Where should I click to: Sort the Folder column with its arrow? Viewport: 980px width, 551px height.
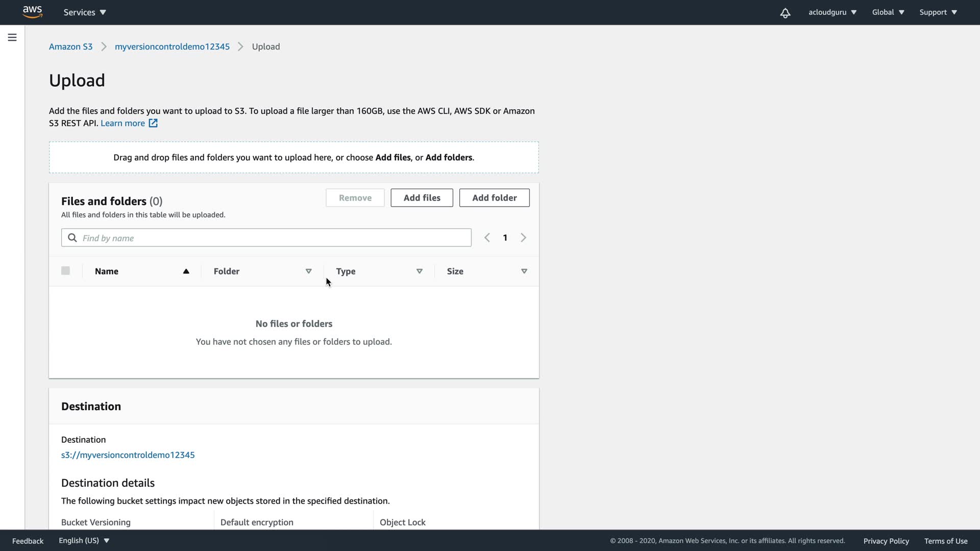pos(308,271)
